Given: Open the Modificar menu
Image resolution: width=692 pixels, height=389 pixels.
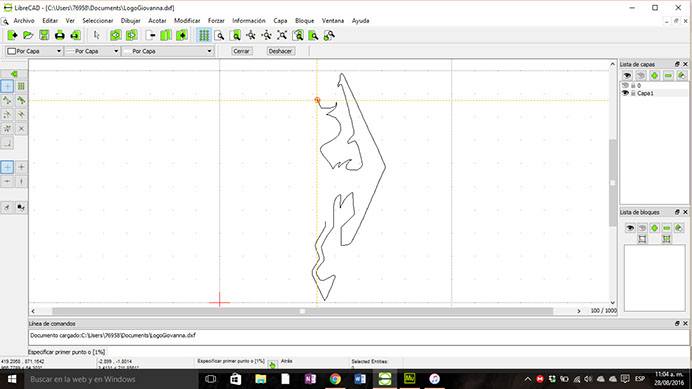Looking at the screenshot, I should pos(187,21).
